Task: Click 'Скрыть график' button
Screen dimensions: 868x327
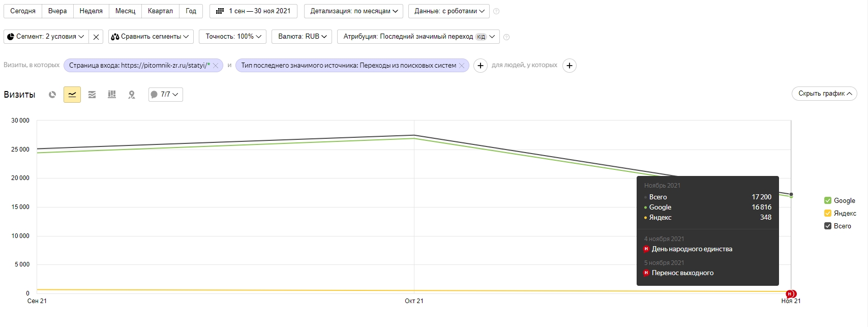Action: pyautogui.click(x=824, y=94)
